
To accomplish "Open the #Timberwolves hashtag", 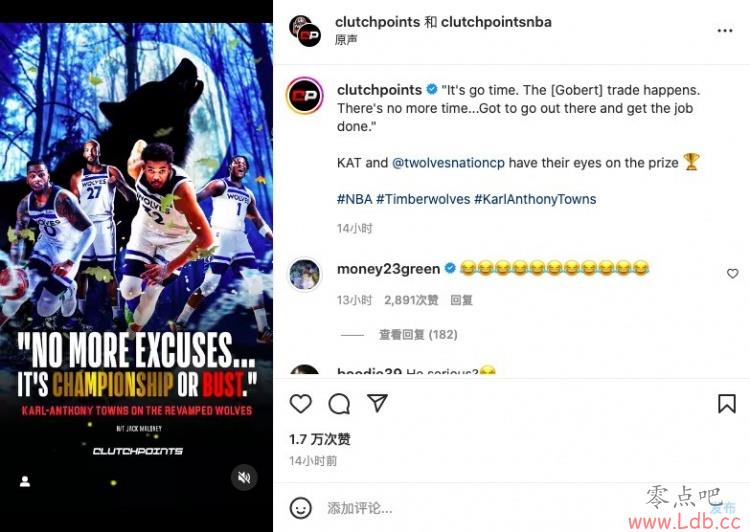I will pos(423,199).
